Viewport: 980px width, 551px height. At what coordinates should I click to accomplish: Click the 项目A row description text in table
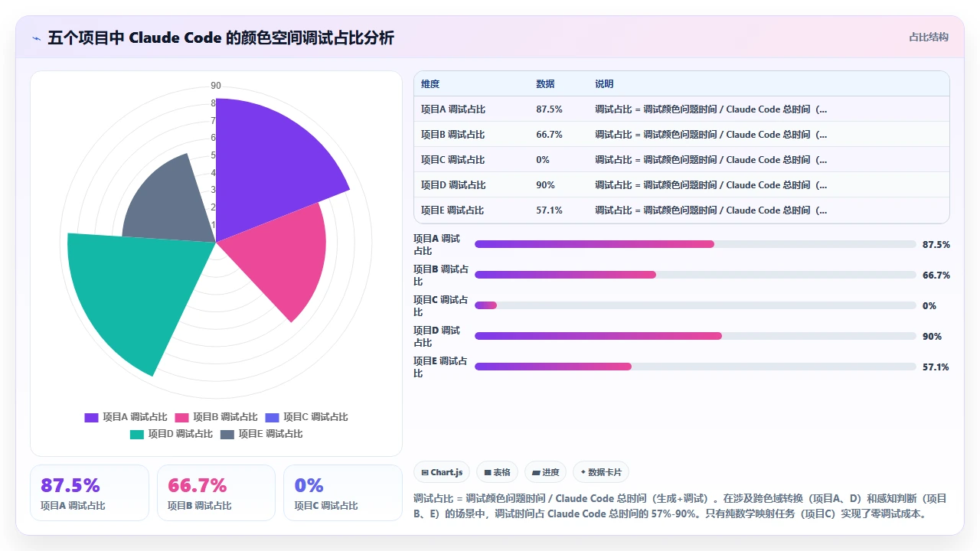pyautogui.click(x=711, y=109)
